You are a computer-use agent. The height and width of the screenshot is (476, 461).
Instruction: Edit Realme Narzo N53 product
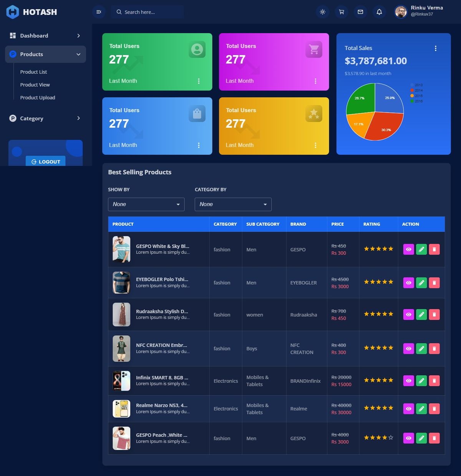[421, 409]
